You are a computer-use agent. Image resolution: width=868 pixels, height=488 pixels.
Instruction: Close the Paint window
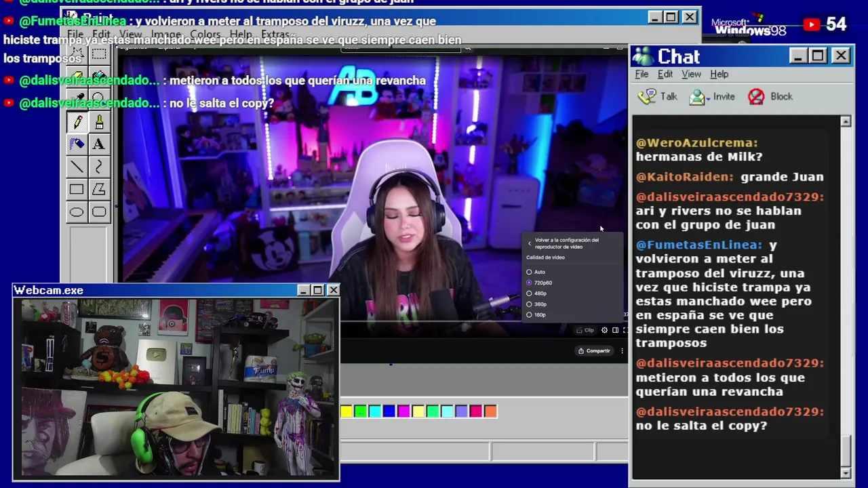tap(689, 17)
